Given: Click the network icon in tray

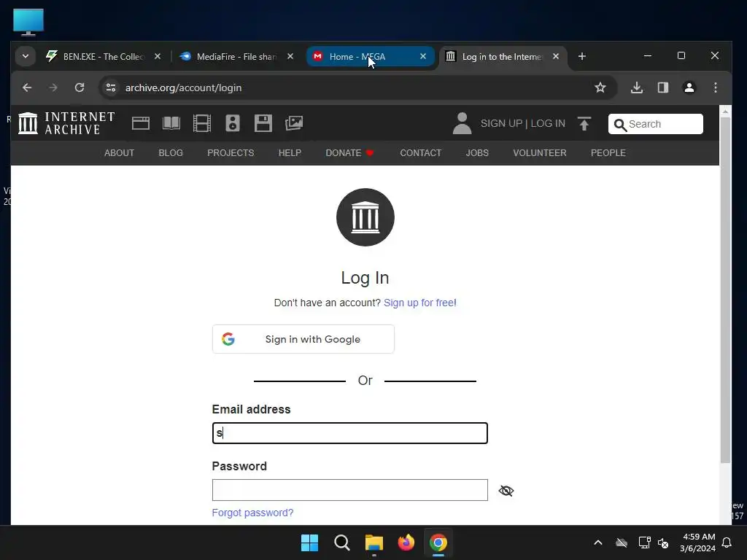Looking at the screenshot, I should pyautogui.click(x=644, y=542).
